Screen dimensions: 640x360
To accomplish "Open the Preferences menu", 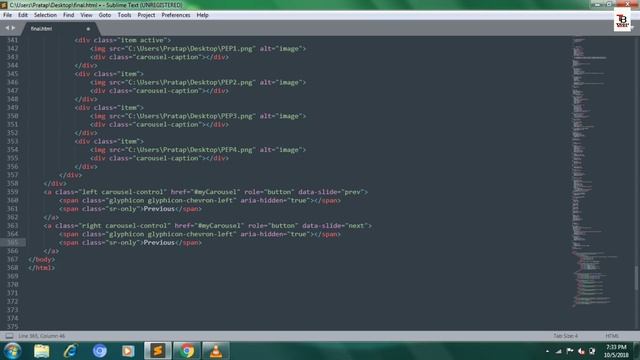I will click(176, 15).
